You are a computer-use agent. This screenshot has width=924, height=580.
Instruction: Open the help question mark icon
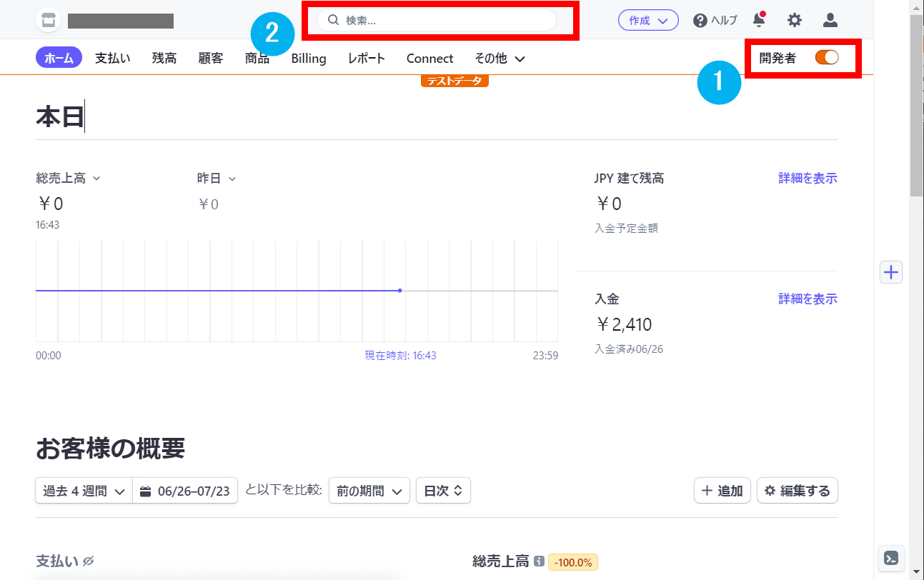(x=700, y=20)
